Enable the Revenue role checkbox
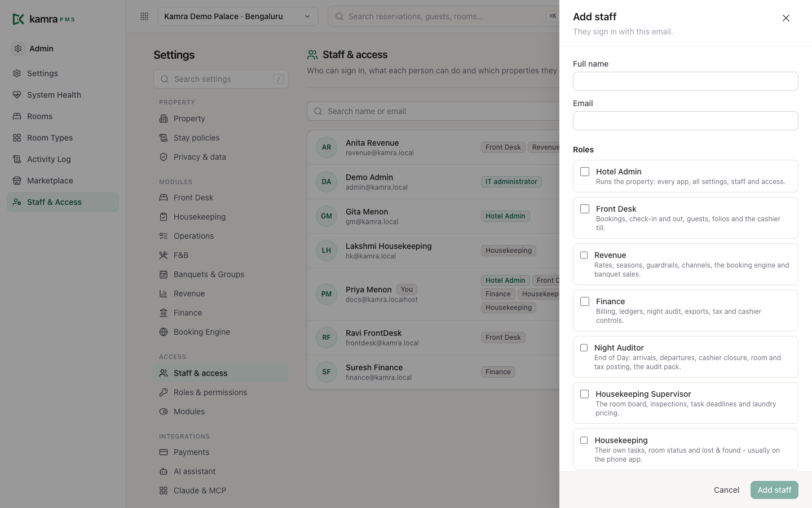The width and height of the screenshot is (812, 508). (x=584, y=255)
